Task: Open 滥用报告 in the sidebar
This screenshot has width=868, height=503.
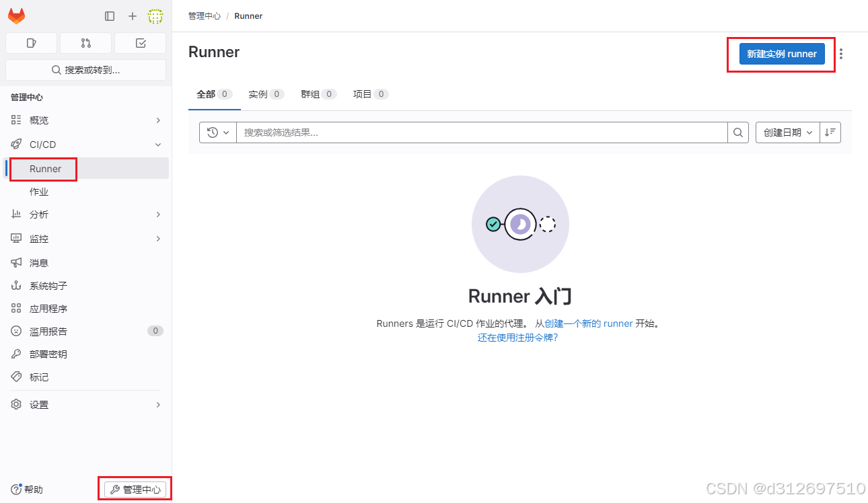Action: click(85, 332)
